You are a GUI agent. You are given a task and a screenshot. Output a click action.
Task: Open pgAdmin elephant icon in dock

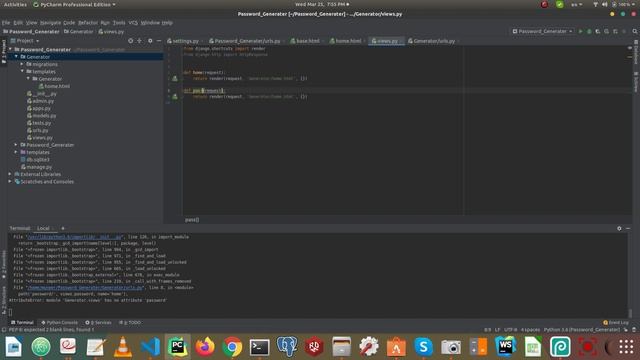[287, 347]
